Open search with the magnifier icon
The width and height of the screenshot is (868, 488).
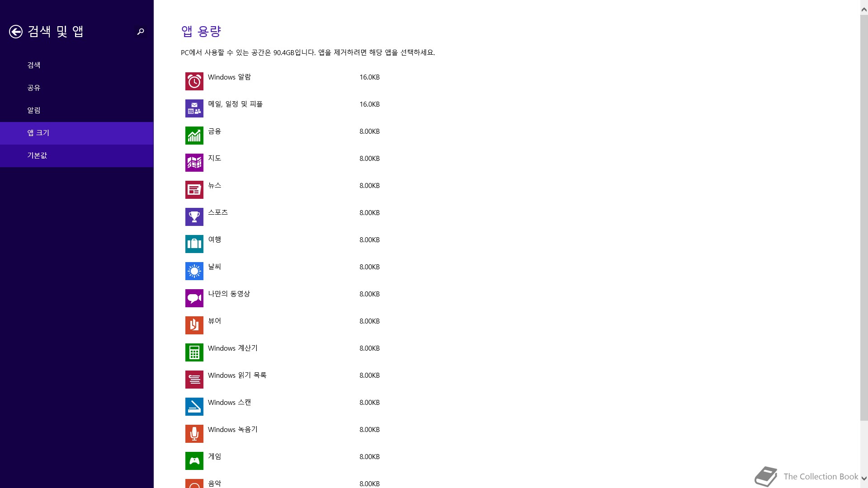click(x=141, y=31)
